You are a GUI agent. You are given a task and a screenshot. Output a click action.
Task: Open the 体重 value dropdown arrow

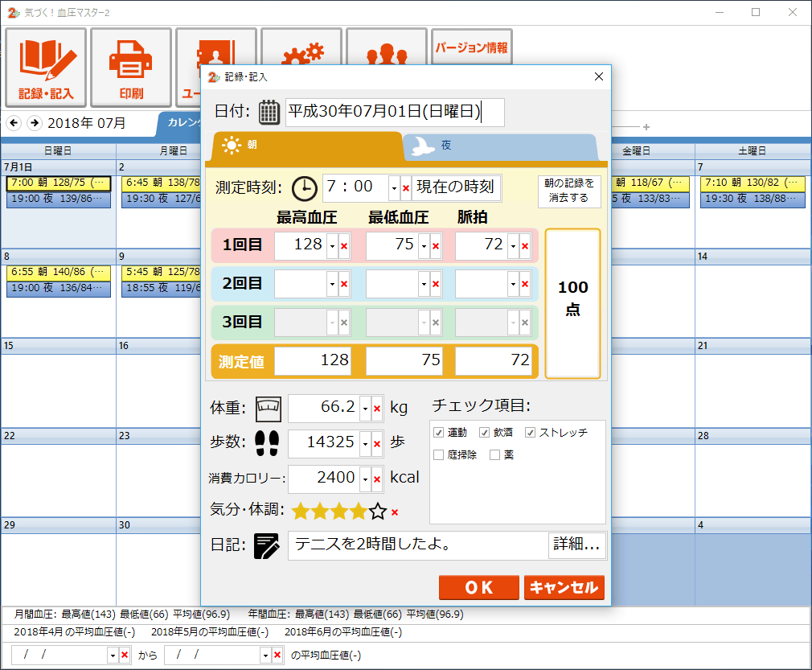click(366, 409)
